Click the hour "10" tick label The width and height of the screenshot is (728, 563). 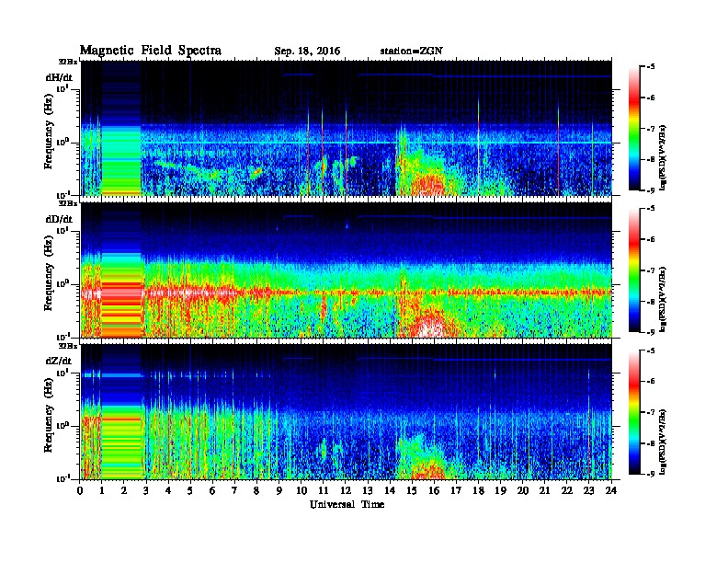pos(301,491)
